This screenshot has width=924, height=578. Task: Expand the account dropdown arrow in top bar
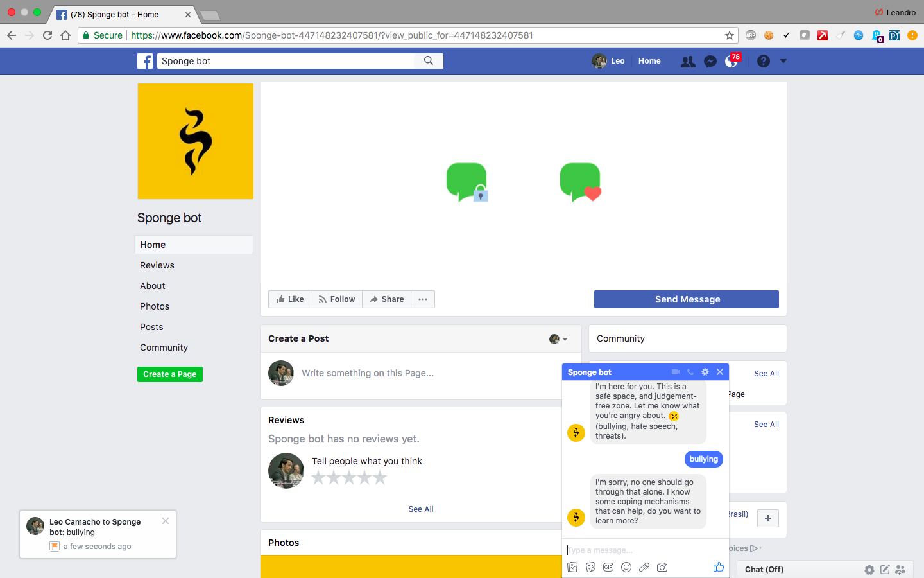tap(783, 61)
